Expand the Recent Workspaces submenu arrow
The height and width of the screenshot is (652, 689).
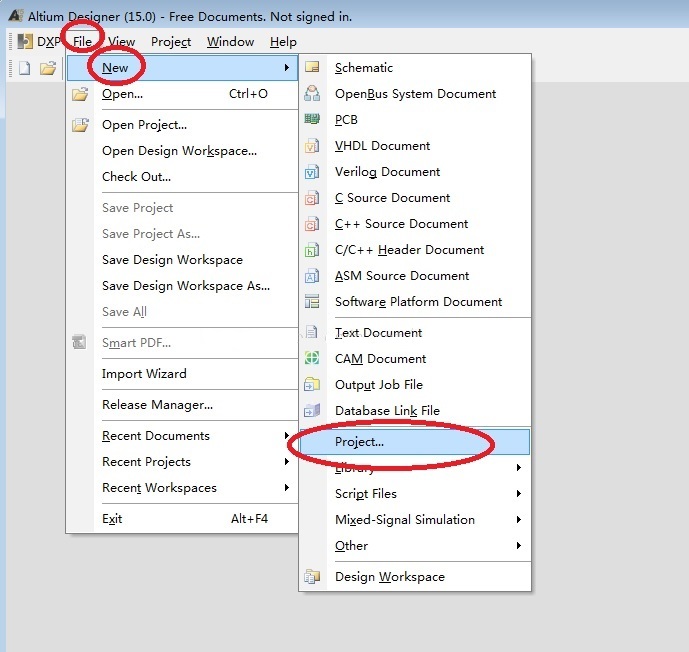[286, 487]
